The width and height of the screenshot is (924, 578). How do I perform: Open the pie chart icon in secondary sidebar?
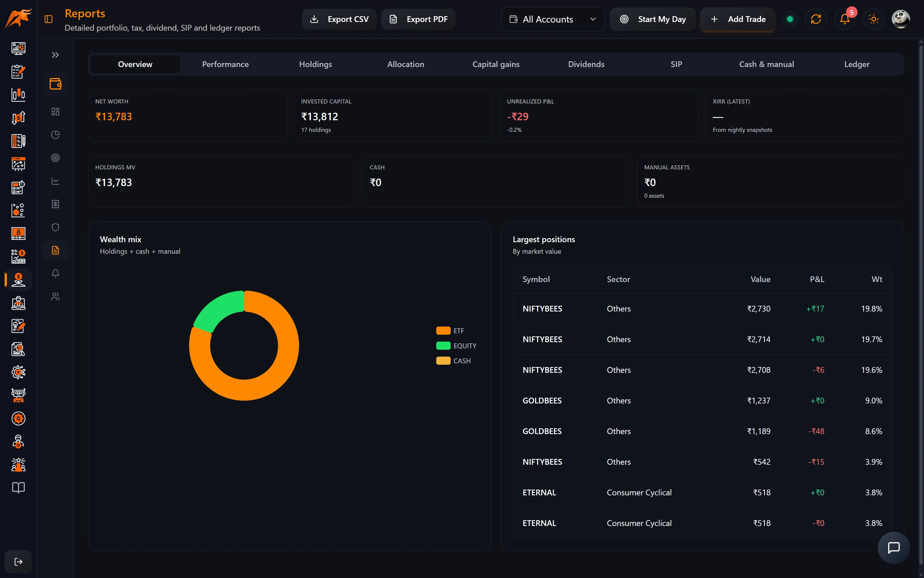tap(55, 135)
